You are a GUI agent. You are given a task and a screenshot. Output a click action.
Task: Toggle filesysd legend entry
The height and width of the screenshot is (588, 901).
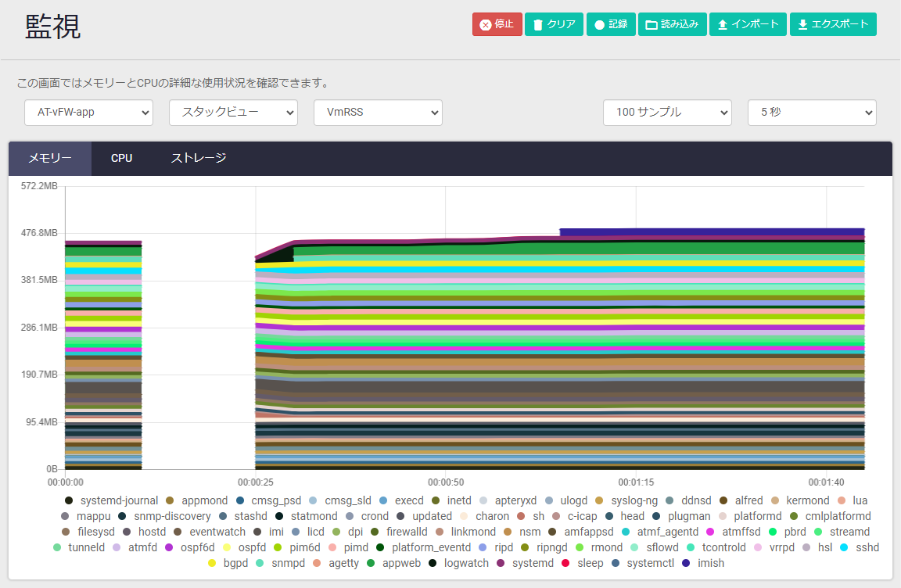[88, 531]
